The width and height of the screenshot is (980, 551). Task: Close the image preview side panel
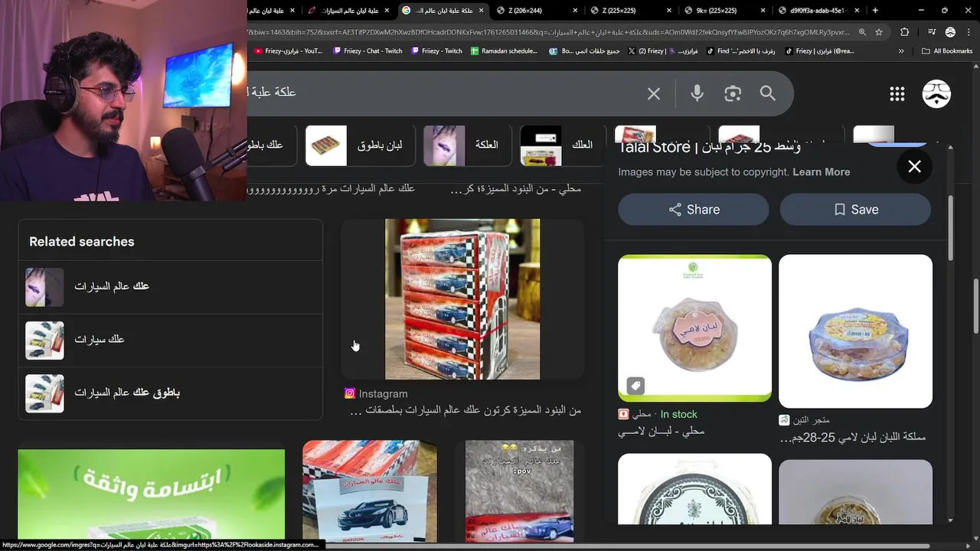914,166
